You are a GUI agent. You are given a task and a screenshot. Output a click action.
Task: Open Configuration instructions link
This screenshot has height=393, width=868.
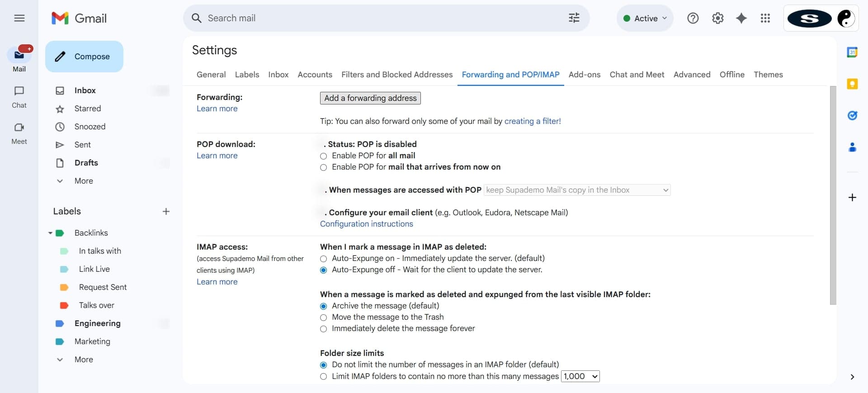point(367,224)
